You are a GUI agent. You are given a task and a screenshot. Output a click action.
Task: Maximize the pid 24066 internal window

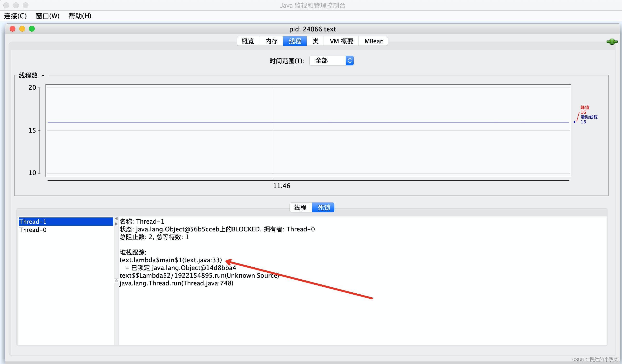point(32,29)
